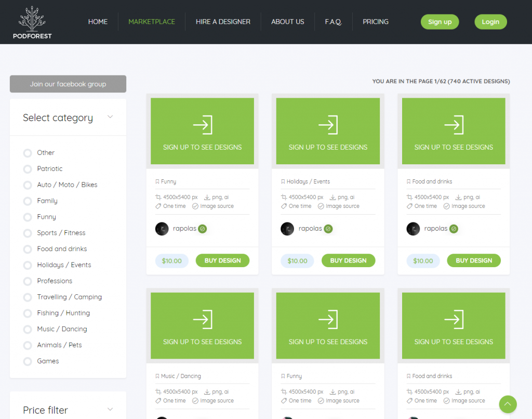Click the scroll-to-top arrow button
Screen dimensions: 532x419
click(508, 404)
